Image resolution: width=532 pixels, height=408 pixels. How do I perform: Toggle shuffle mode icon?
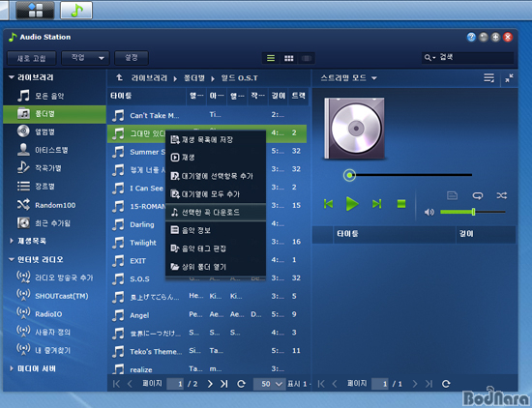[x=501, y=195]
